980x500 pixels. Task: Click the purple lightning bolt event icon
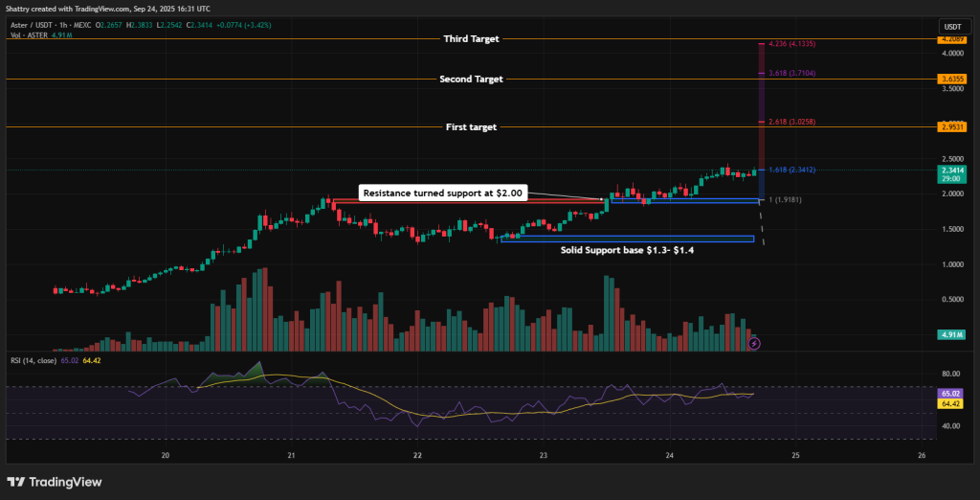coord(753,342)
